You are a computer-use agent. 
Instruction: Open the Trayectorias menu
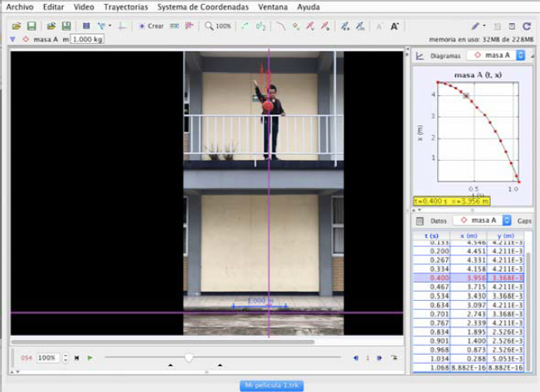click(x=126, y=6)
